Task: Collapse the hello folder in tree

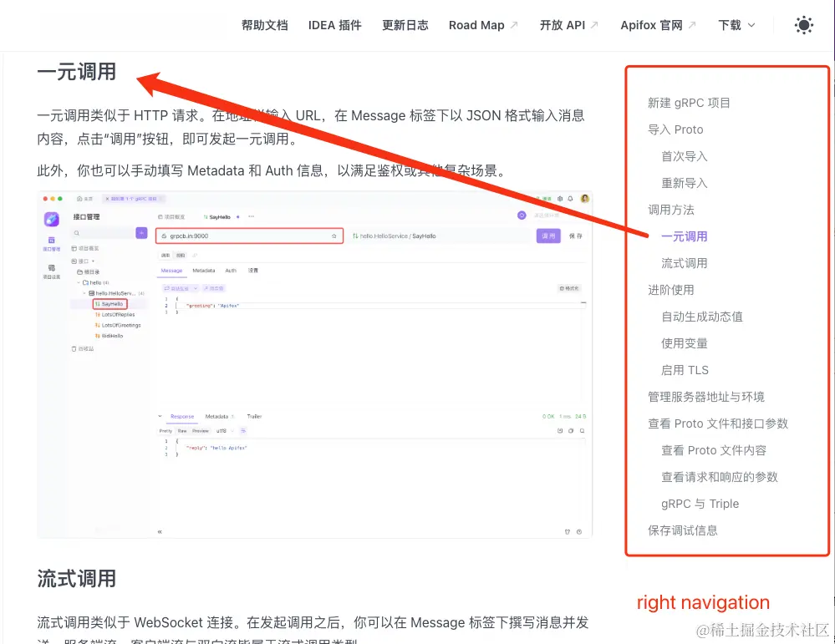Action: point(79,282)
